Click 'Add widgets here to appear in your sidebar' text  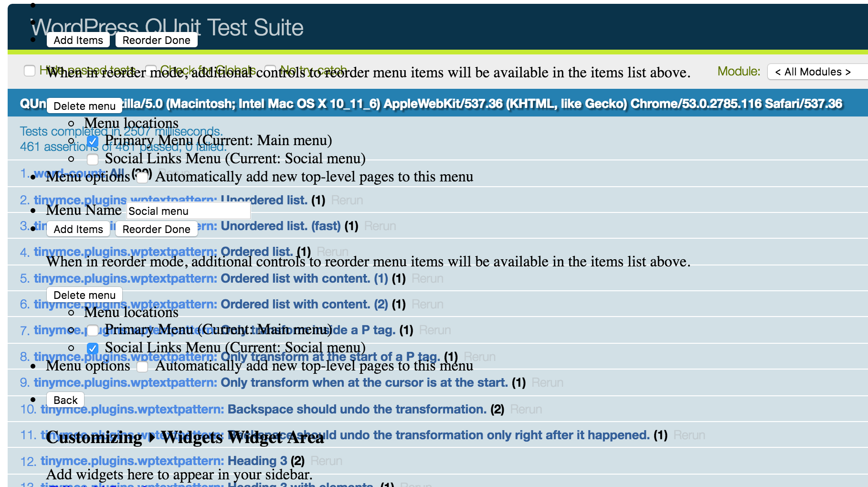coord(179,475)
